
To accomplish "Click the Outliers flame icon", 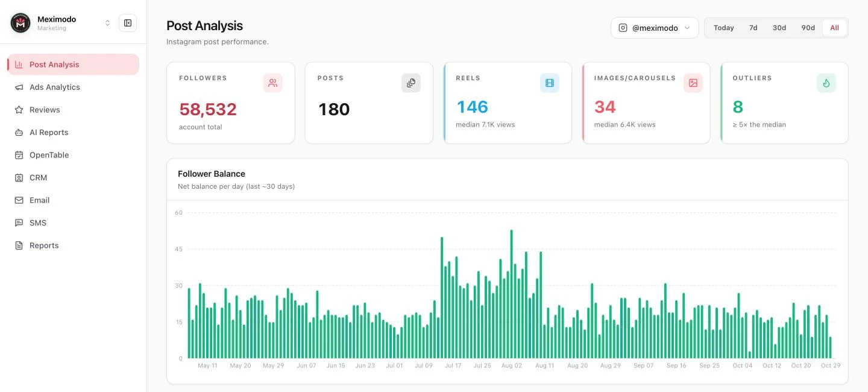I will point(826,83).
